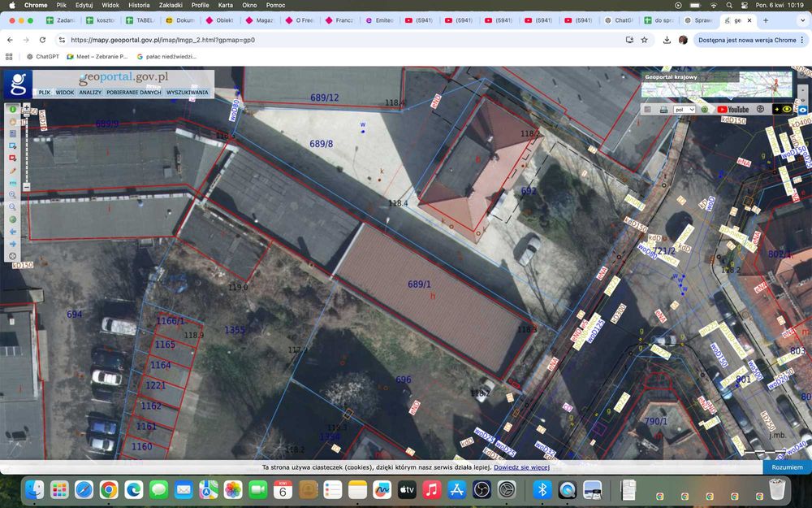Viewport: 812px width, 508px height.
Task: Select the zoom-out magnifier tool
Action: pos(13,206)
